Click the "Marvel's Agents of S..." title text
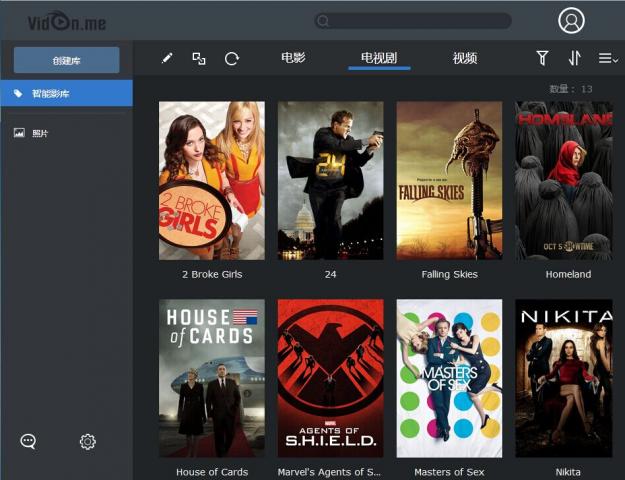625x480 pixels. pos(329,472)
